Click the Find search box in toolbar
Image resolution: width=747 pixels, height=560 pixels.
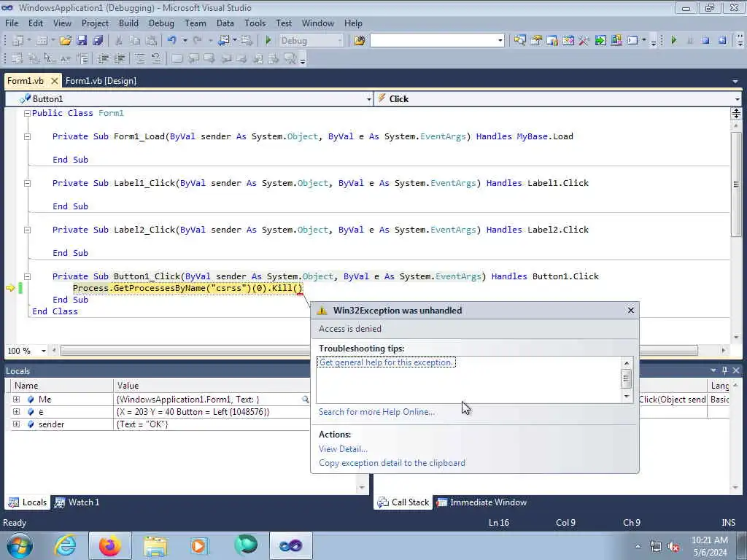[438, 41]
